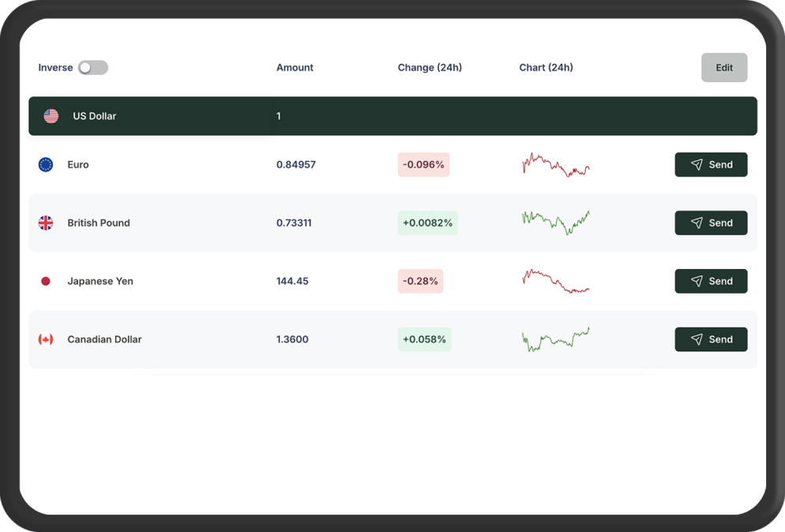This screenshot has width=785, height=532.
Task: Click the Canadian Dollar +0.058% badge
Action: point(424,339)
